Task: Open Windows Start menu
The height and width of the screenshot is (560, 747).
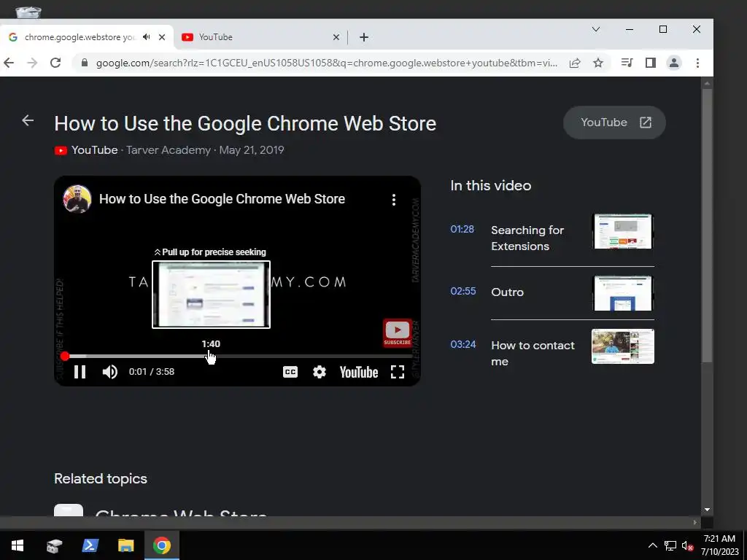Action: point(18,545)
